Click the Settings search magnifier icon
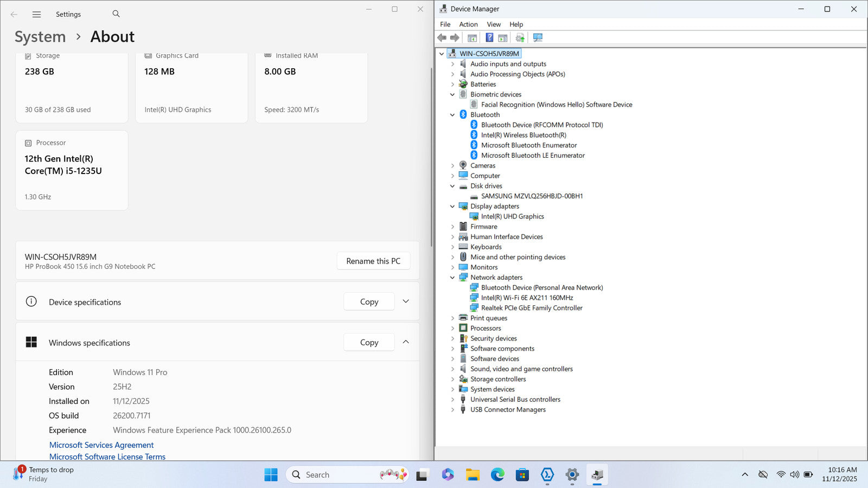This screenshot has height=488, width=868. tap(116, 14)
